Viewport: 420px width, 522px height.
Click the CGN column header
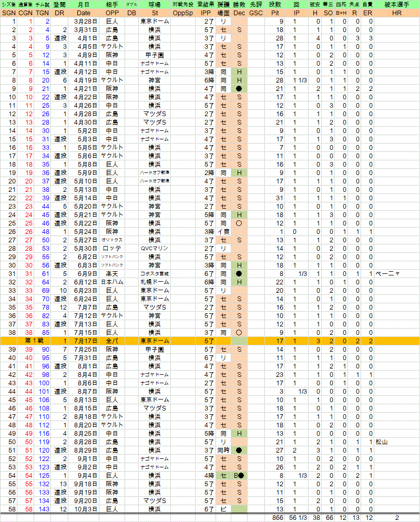point(26,13)
